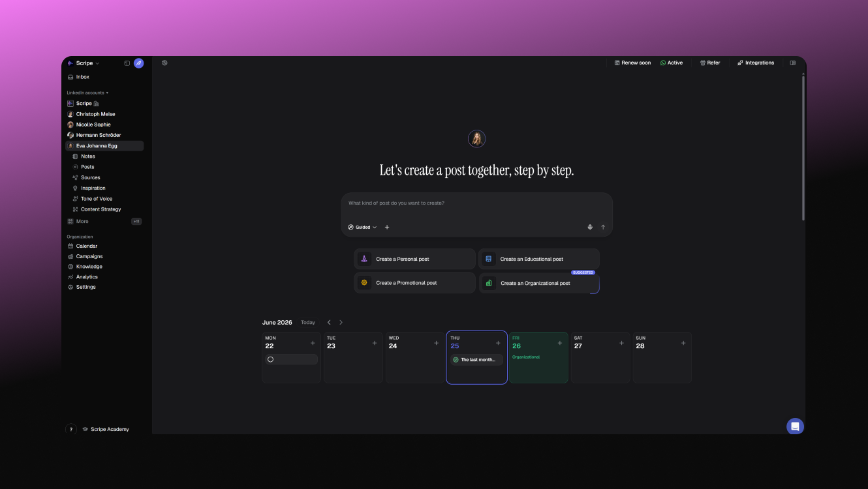The image size is (868, 489).
Task: Open the empty draft on Monday 22
Action: (x=292, y=359)
